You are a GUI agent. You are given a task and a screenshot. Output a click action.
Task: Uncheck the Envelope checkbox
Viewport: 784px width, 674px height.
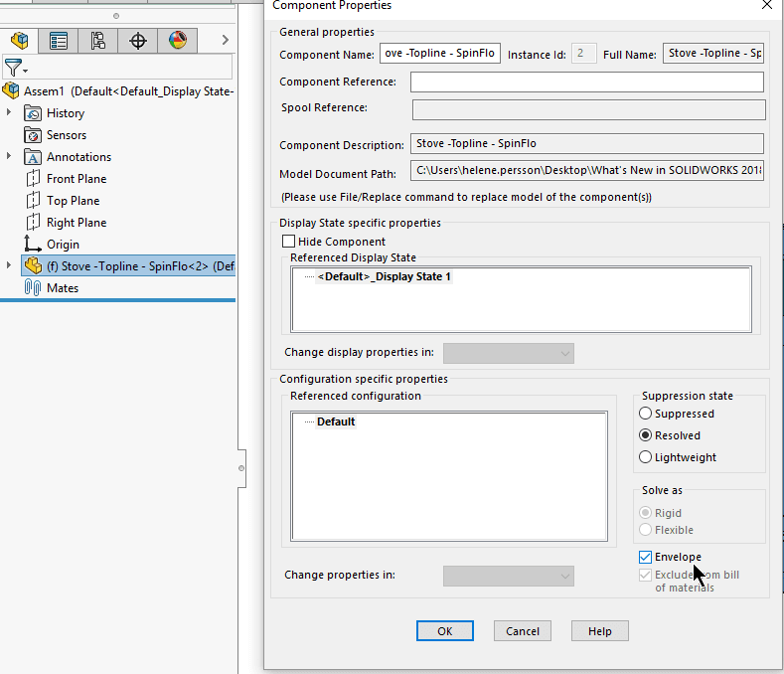[646, 558]
